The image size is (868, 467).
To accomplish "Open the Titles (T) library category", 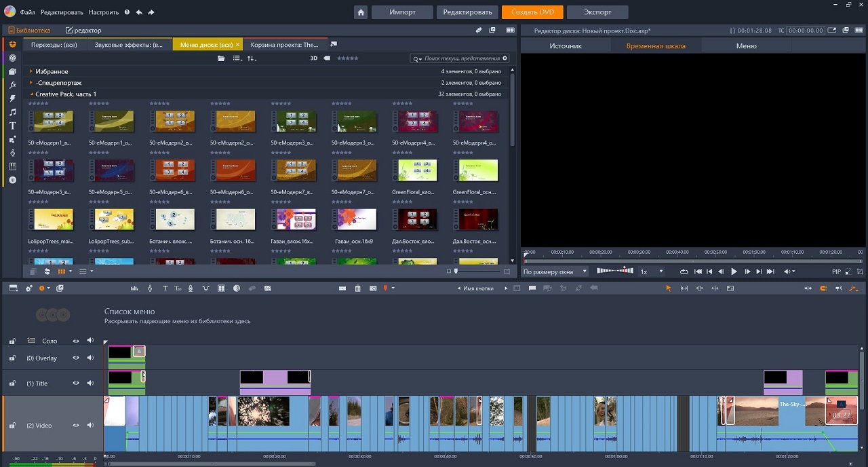I will coord(12,126).
